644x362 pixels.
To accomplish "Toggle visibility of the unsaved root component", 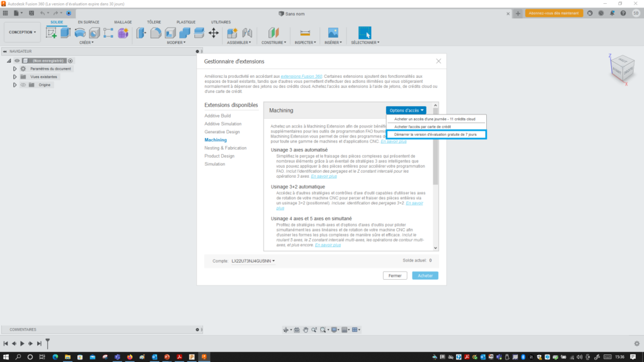I will [x=17, y=61].
